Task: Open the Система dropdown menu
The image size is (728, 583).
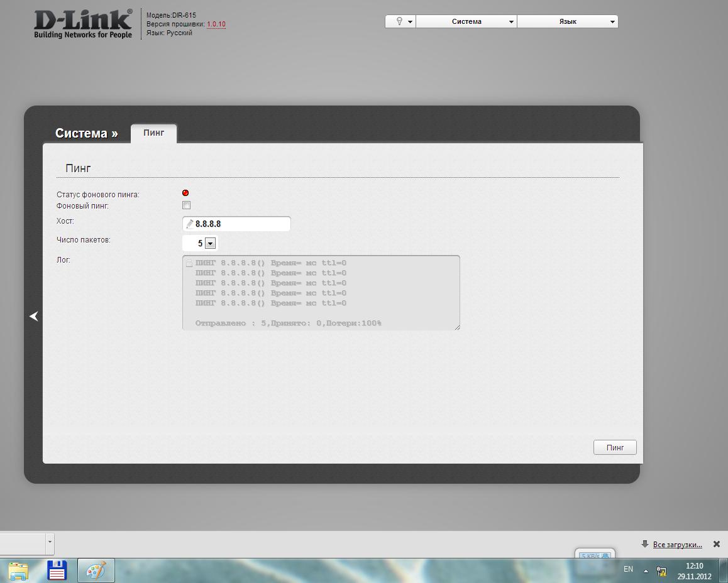Action: [x=466, y=21]
